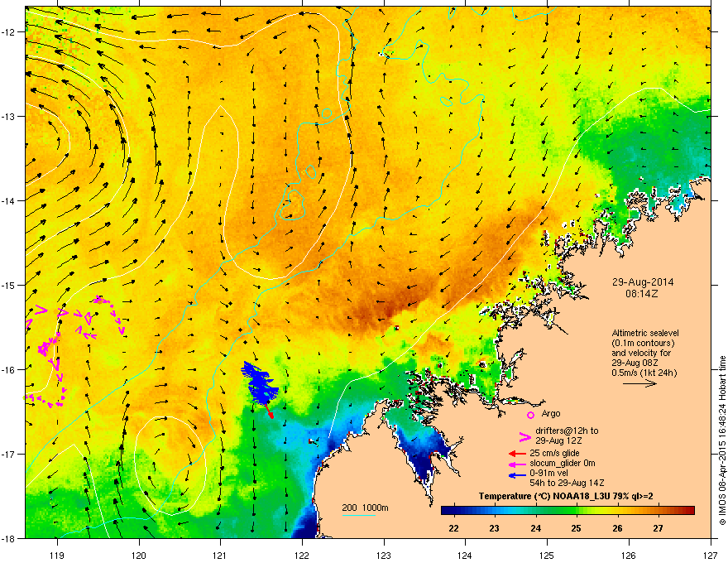The height and width of the screenshot is (563, 728).
Task: Click the cyan isobath legend line under 200 1000m
Action: [358, 515]
